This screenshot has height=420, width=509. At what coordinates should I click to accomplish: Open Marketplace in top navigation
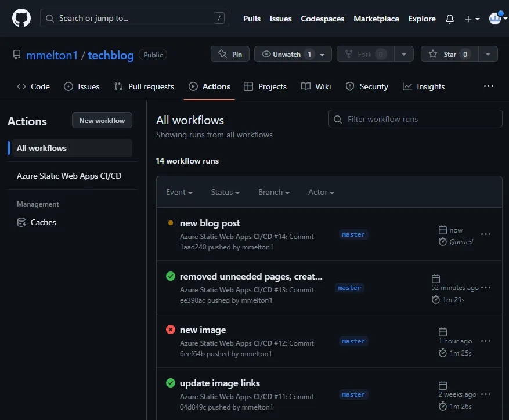tap(376, 19)
